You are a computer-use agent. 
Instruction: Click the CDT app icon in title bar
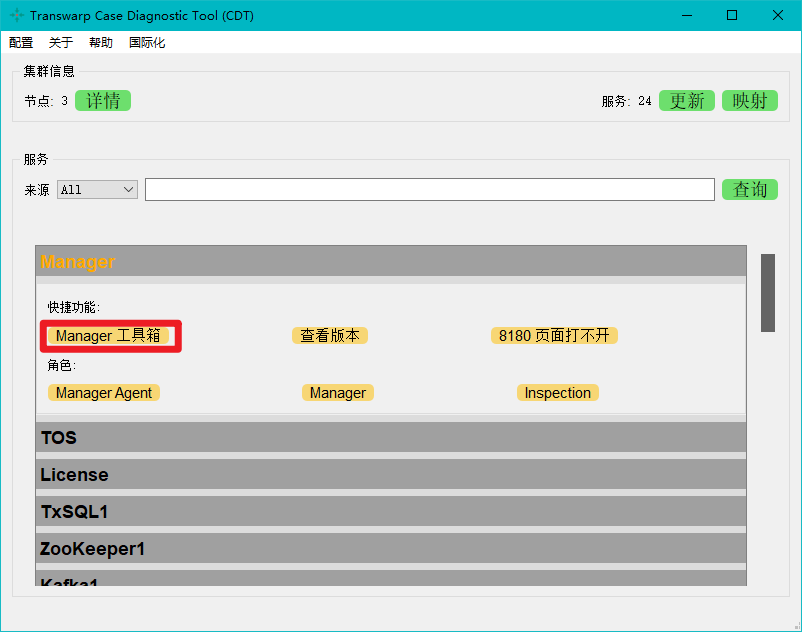(16, 15)
